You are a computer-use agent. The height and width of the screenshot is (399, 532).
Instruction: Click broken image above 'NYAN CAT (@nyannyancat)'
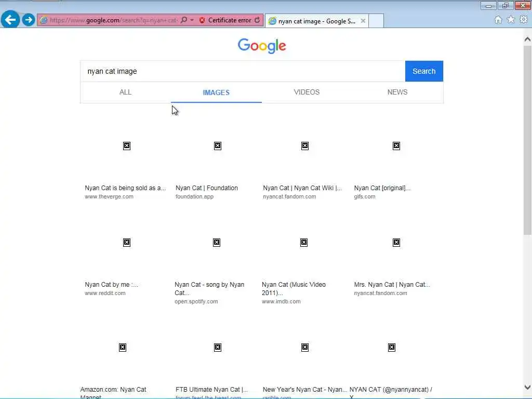pyautogui.click(x=392, y=348)
